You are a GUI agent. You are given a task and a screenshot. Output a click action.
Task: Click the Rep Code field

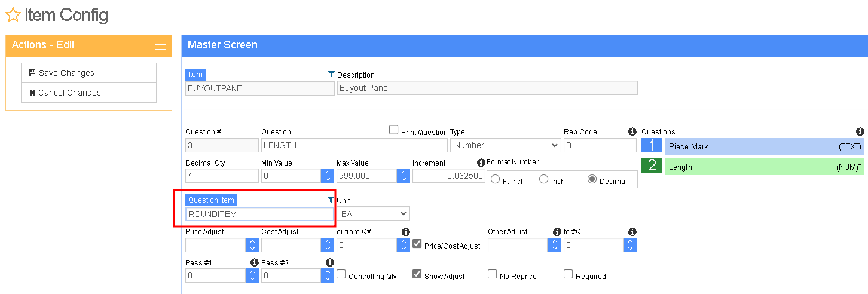pyautogui.click(x=600, y=145)
